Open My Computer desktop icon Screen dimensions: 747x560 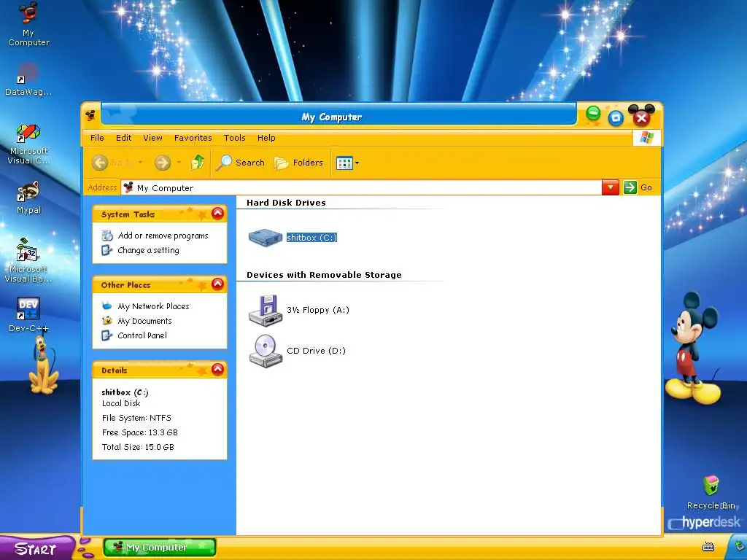(x=28, y=24)
